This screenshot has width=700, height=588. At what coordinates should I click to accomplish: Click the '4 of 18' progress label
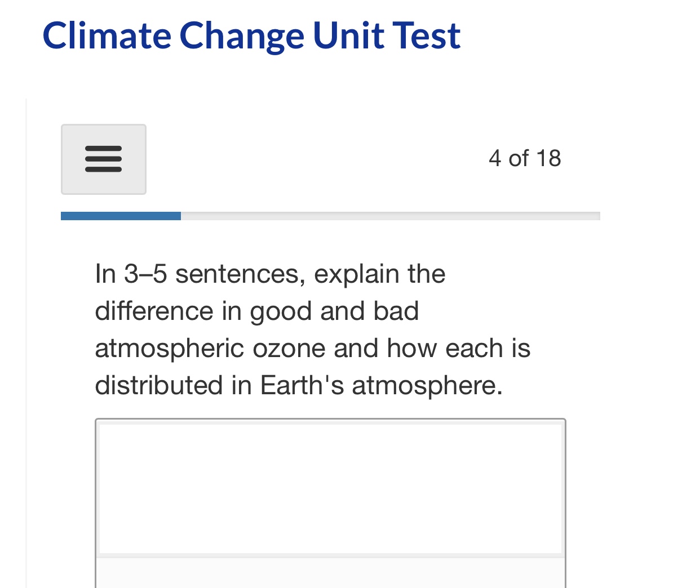[525, 158]
